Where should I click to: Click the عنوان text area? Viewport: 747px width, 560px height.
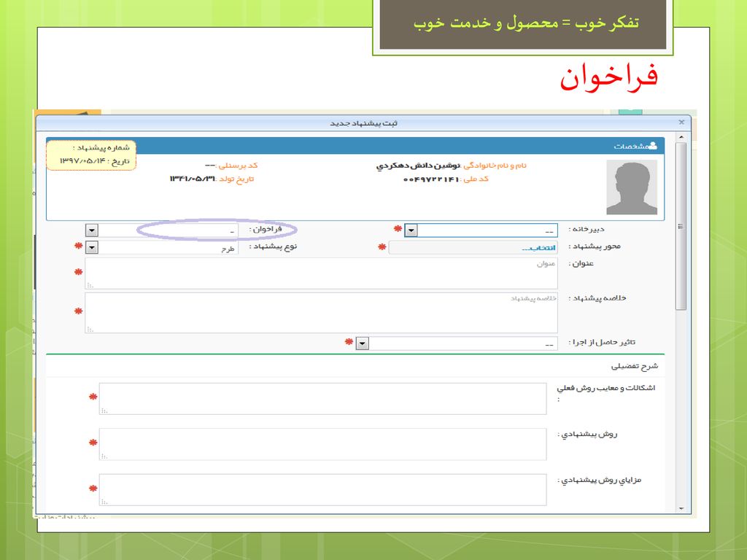click(x=321, y=273)
